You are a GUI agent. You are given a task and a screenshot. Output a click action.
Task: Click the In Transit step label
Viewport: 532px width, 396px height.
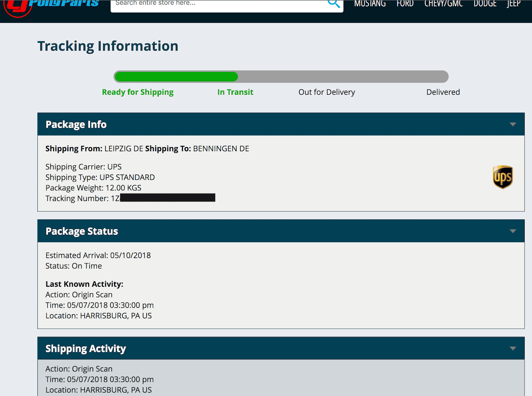[235, 92]
